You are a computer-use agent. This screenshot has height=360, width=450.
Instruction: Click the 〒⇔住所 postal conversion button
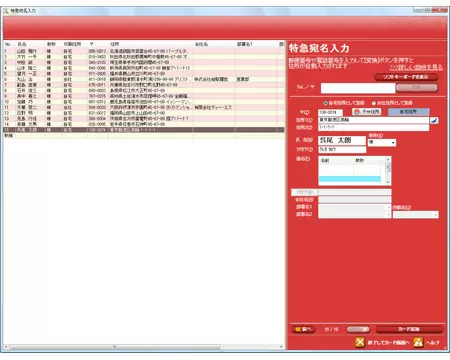click(x=367, y=112)
